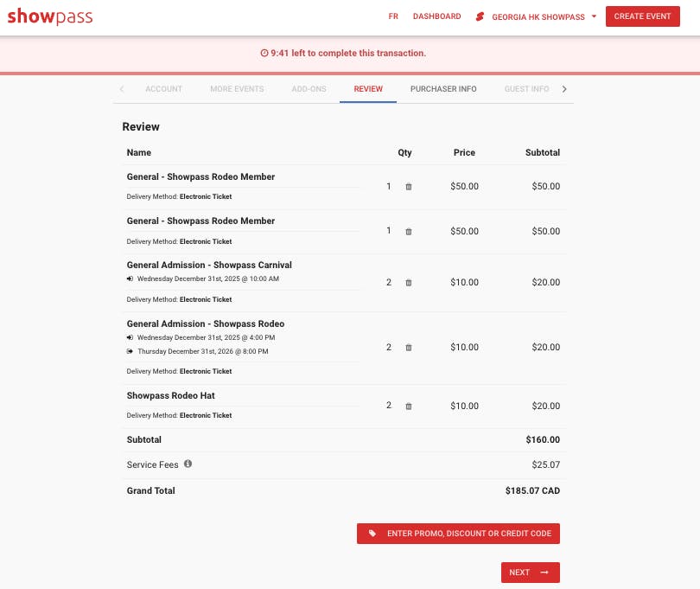This screenshot has height=589, width=700.
Task: Open the Add-ons tab
Action: tap(309, 89)
